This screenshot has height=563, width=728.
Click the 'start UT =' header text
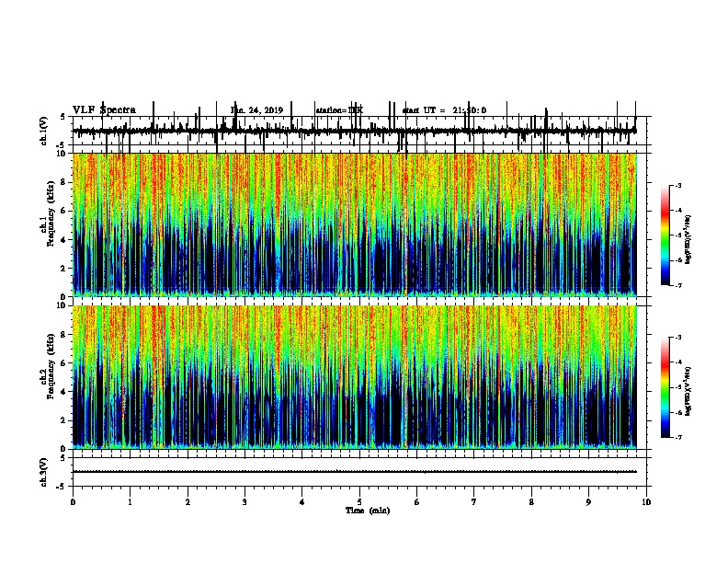[x=424, y=110]
